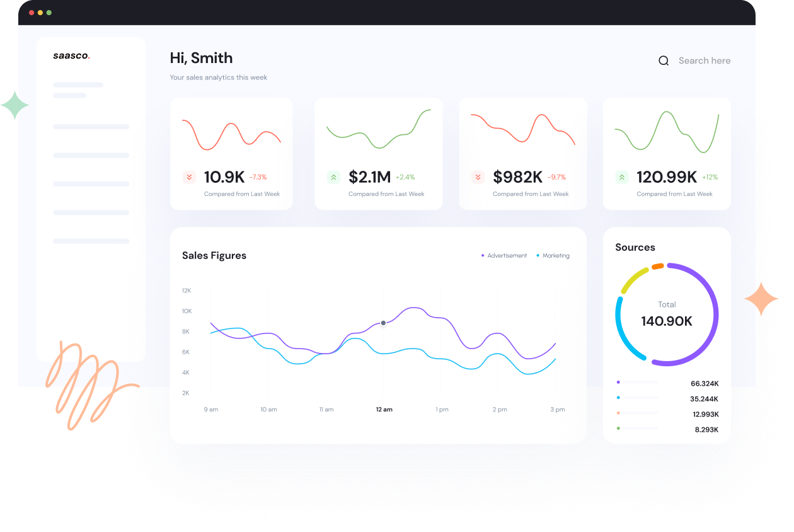Click the saasco logo in sidebar

[x=71, y=55]
